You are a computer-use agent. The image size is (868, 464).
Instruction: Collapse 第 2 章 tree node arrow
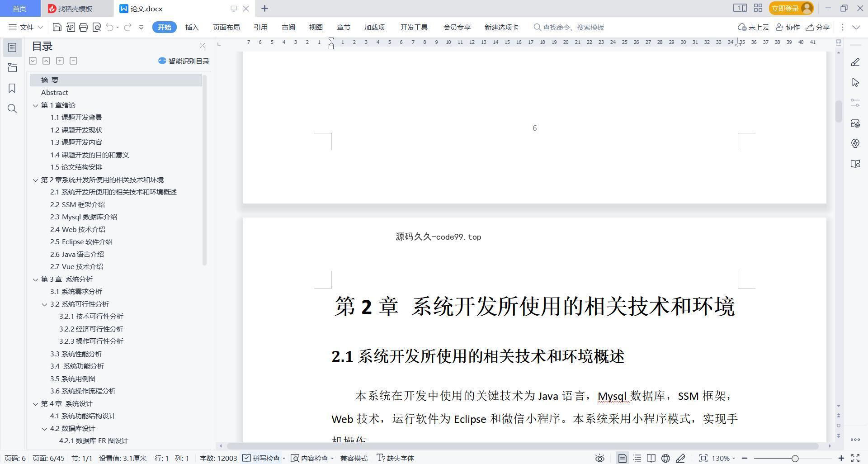click(x=35, y=180)
